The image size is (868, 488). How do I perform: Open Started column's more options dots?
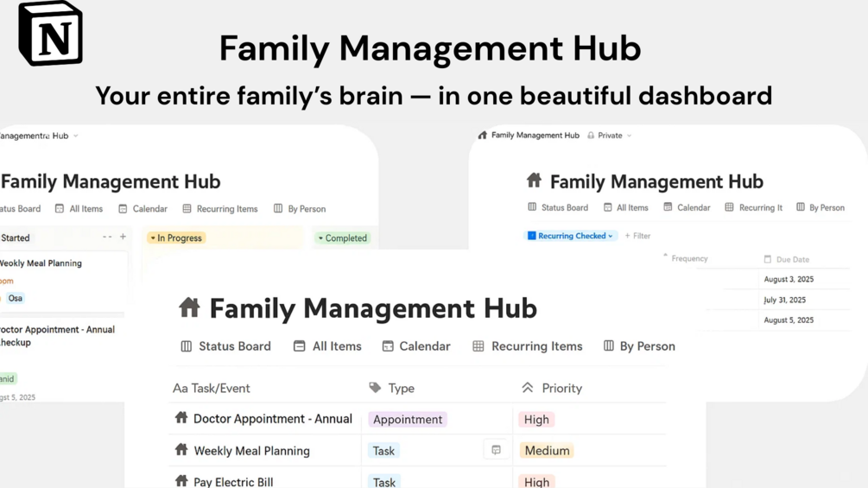107,237
